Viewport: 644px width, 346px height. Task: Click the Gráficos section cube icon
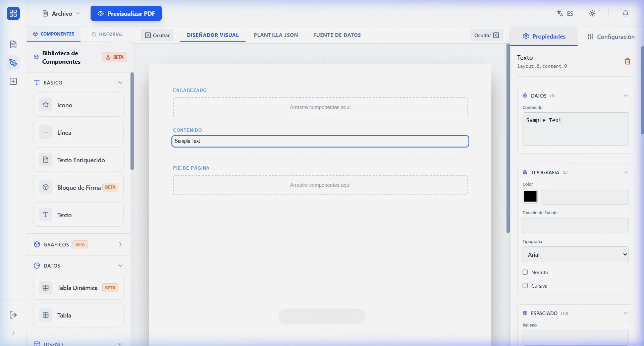37,244
